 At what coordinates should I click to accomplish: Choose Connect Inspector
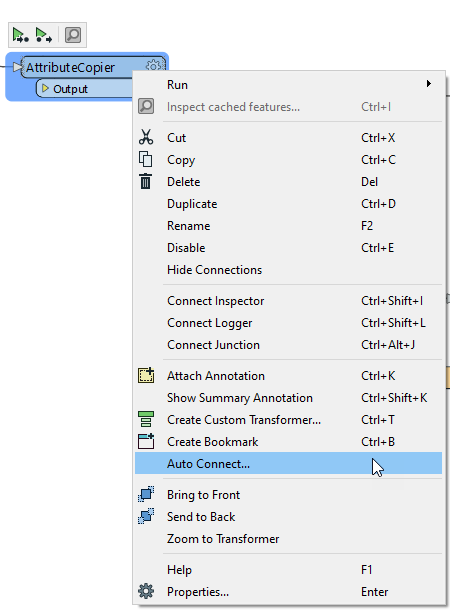288,301
